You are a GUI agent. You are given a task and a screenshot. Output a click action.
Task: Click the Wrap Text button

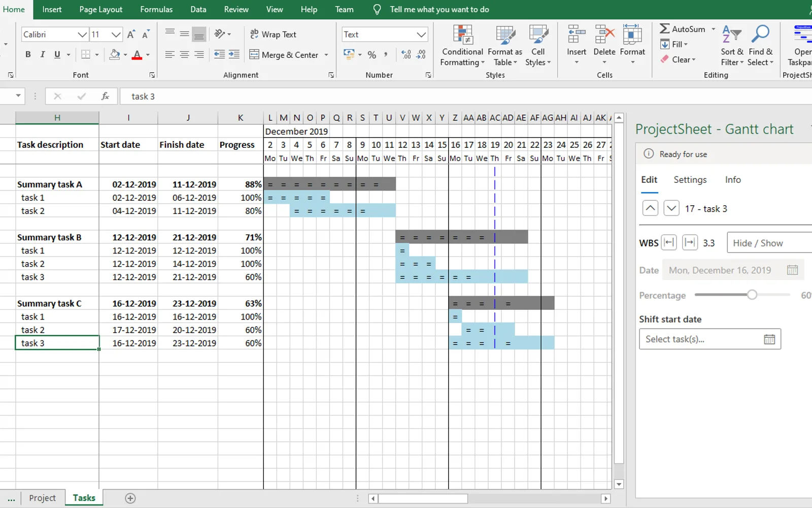[x=273, y=34]
